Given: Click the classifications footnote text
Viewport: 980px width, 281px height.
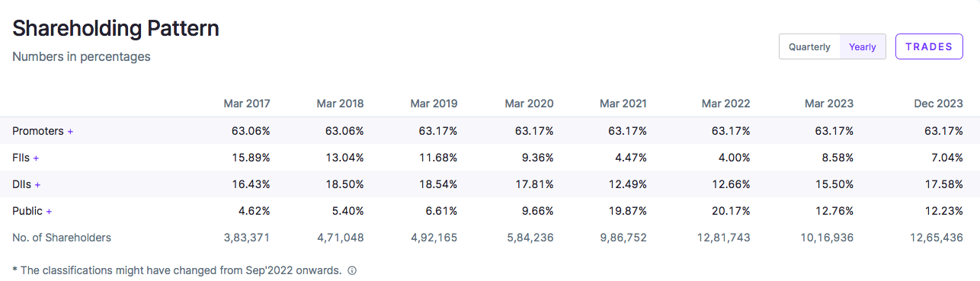Looking at the screenshot, I should (177, 270).
